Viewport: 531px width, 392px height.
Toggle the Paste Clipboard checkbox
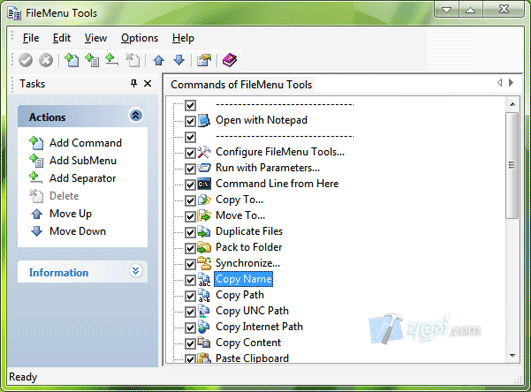[x=190, y=359]
